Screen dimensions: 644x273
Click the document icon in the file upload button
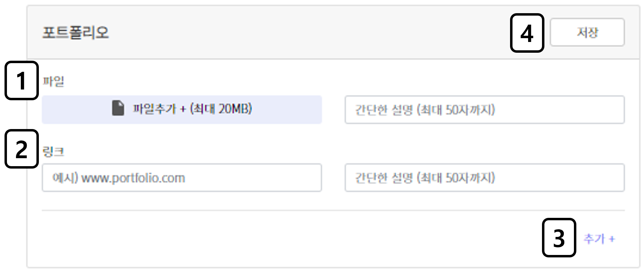[118, 108]
